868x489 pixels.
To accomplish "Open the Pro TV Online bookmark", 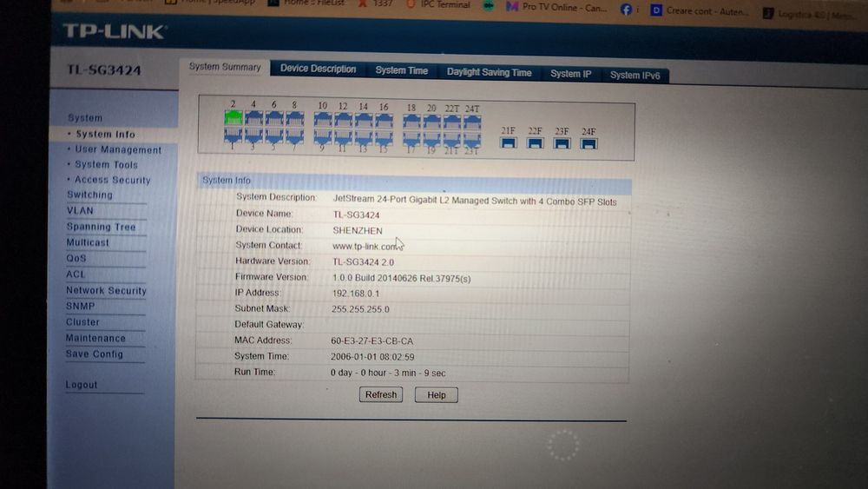I will (x=557, y=8).
